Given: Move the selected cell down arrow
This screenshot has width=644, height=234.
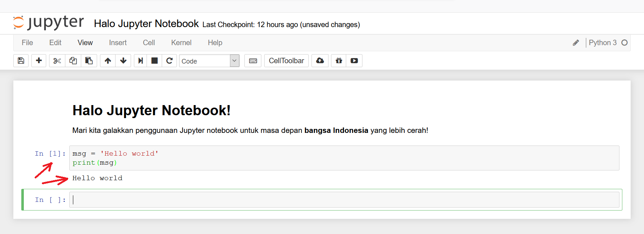Looking at the screenshot, I should click(123, 61).
